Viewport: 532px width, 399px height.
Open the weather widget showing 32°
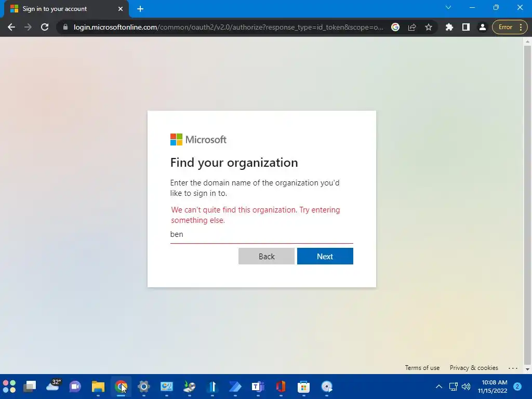(x=54, y=385)
